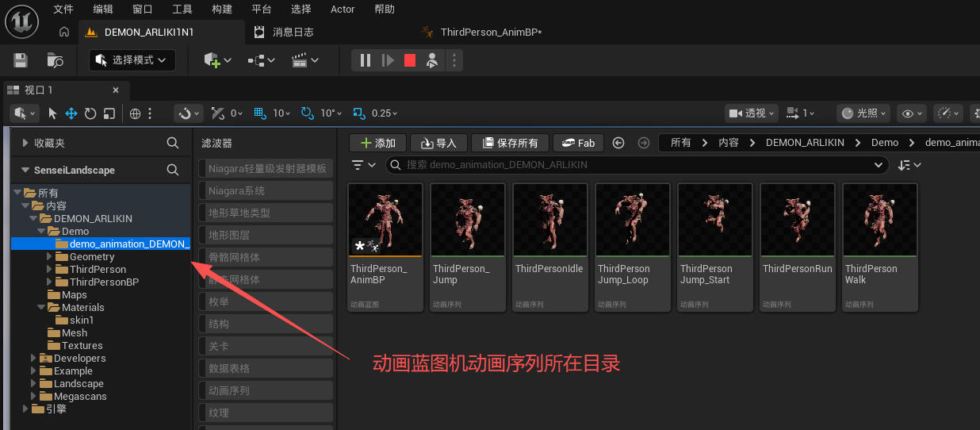Collapse the SenseiLandscape section
This screenshot has width=980, height=430.
(26, 170)
